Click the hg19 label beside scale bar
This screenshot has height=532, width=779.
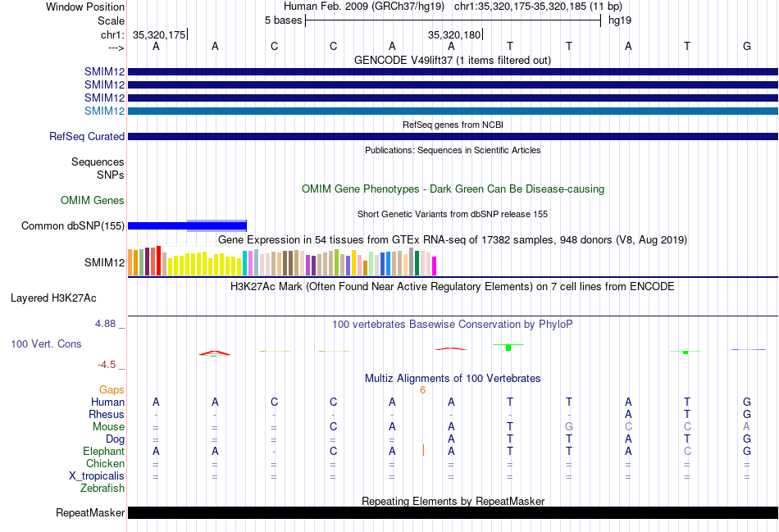[620, 20]
